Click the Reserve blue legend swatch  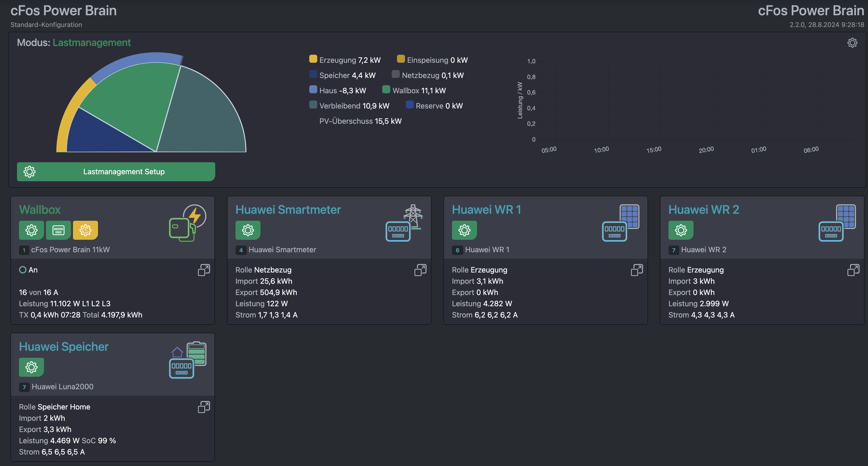click(409, 104)
